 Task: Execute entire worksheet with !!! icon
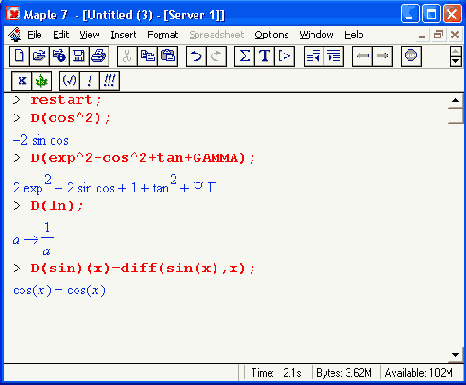tap(109, 81)
